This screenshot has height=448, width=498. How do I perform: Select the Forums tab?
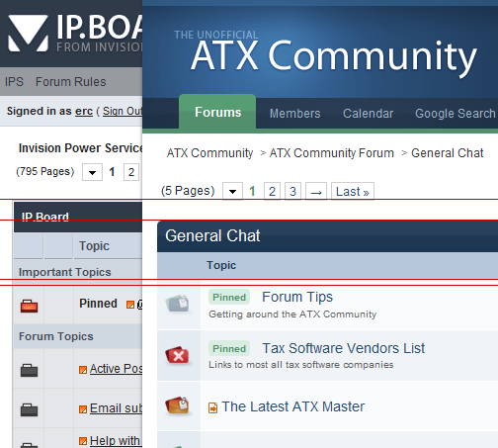pyautogui.click(x=217, y=112)
